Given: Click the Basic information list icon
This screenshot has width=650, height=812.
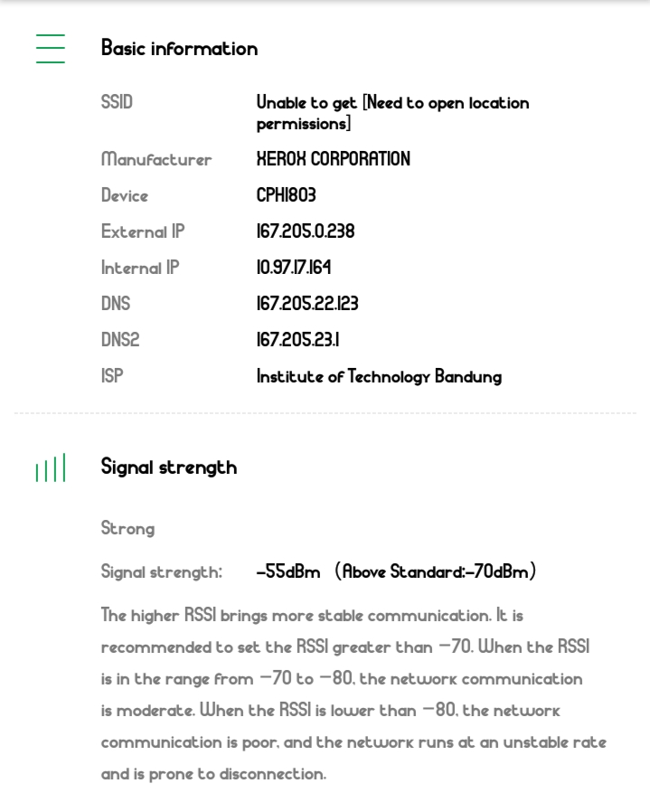Looking at the screenshot, I should click(51, 49).
